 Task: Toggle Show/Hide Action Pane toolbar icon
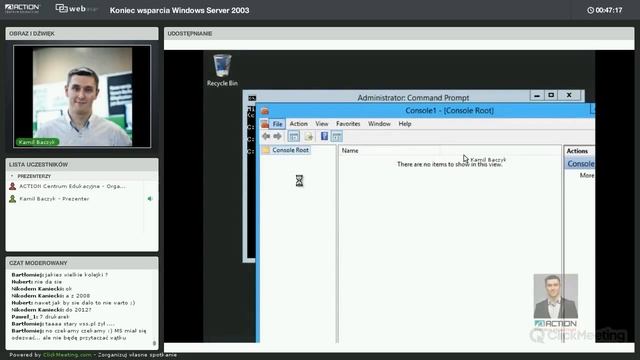coord(337,136)
